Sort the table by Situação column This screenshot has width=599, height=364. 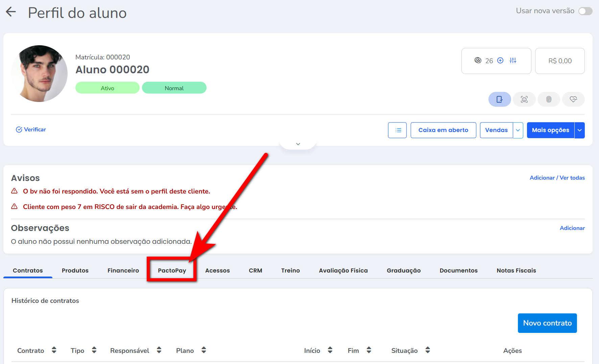428,350
